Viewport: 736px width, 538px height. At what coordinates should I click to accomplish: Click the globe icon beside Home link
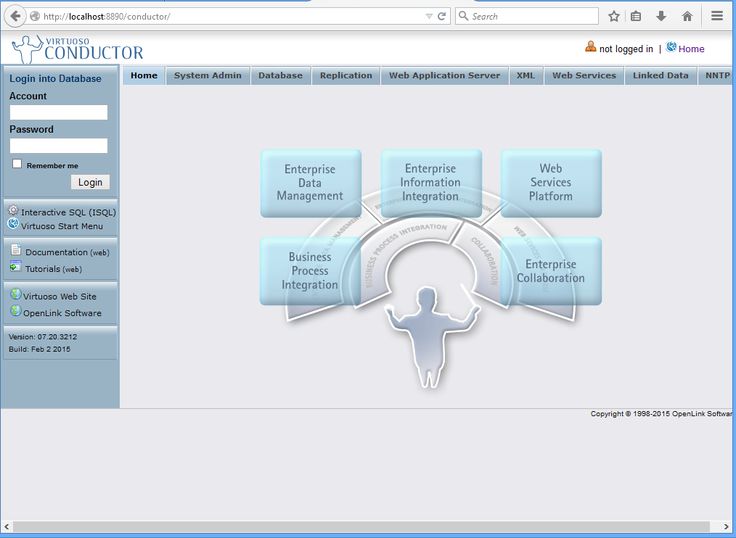(x=671, y=46)
